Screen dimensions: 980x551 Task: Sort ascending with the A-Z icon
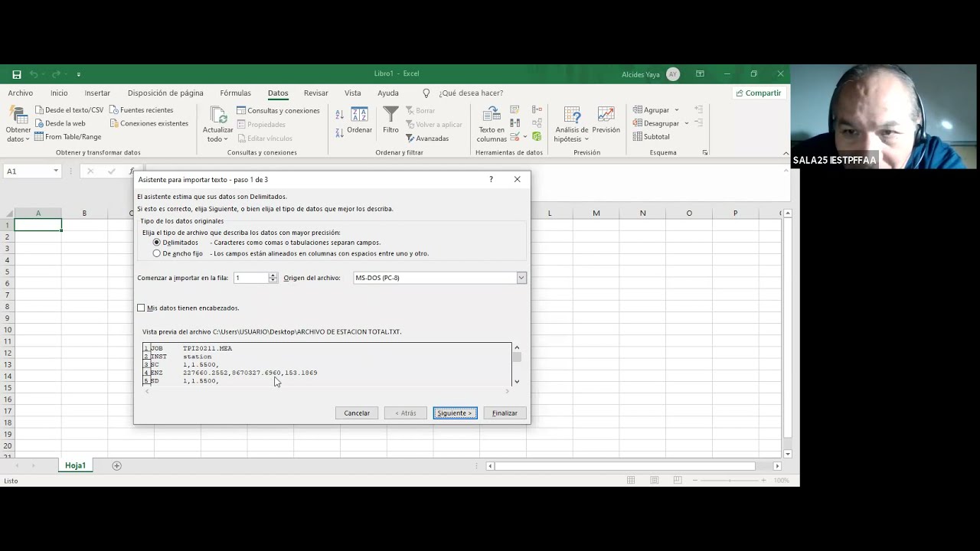(x=339, y=115)
